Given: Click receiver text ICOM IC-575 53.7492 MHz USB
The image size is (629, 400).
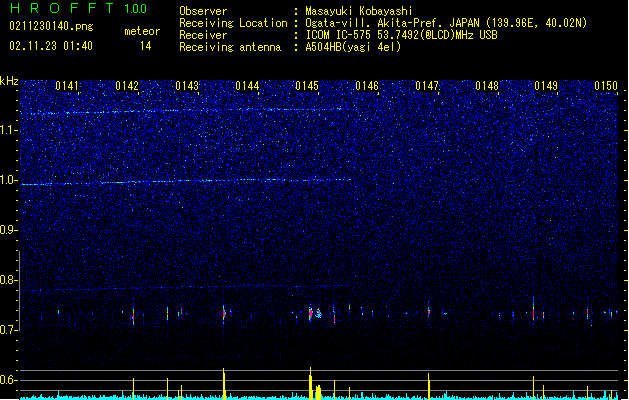Looking at the screenshot, I should click(x=401, y=35).
